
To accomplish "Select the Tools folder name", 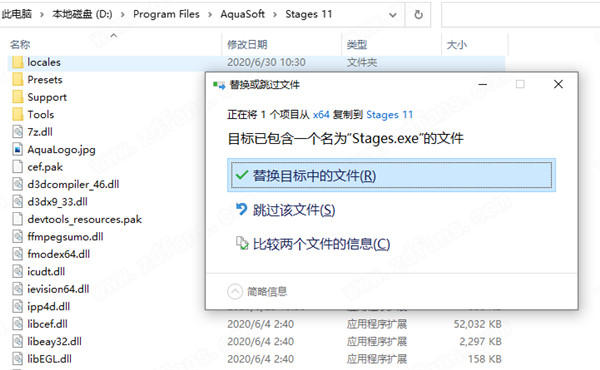I will (x=41, y=114).
